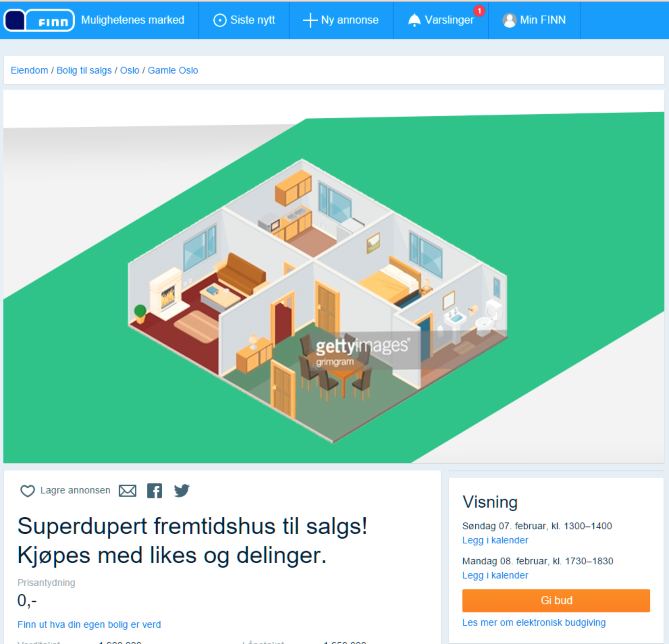This screenshot has width=669, height=644.
Task: Click Mandag 08. februar viewing time
Action: tap(538, 561)
